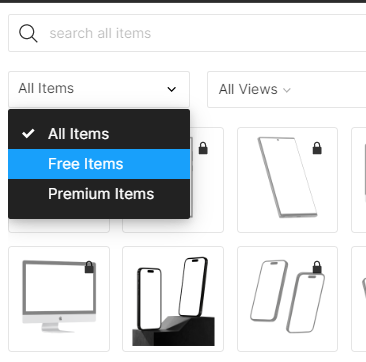Click the magnifying glass search icon
Image resolution: width=366 pixels, height=362 pixels.
click(28, 34)
